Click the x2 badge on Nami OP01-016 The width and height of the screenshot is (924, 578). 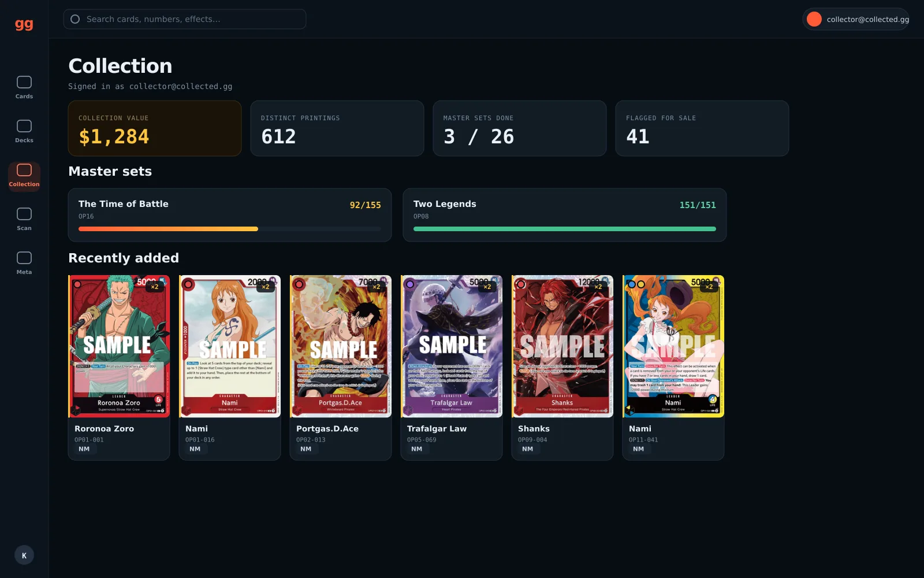point(266,287)
